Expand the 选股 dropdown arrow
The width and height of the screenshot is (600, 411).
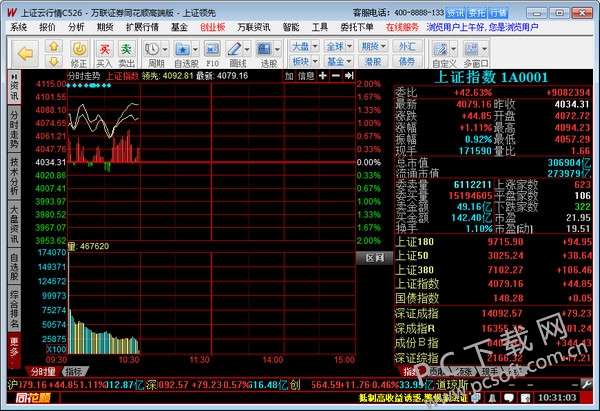coord(277,49)
